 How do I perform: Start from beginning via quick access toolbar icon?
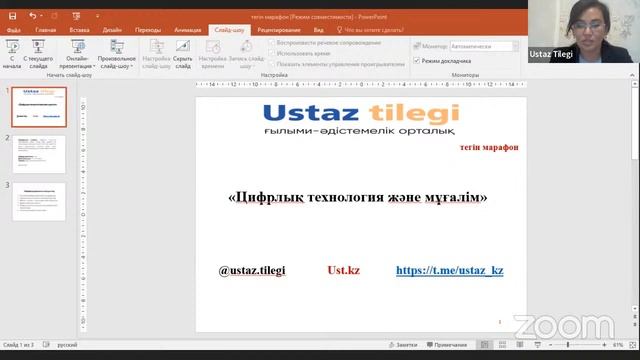tap(76, 16)
